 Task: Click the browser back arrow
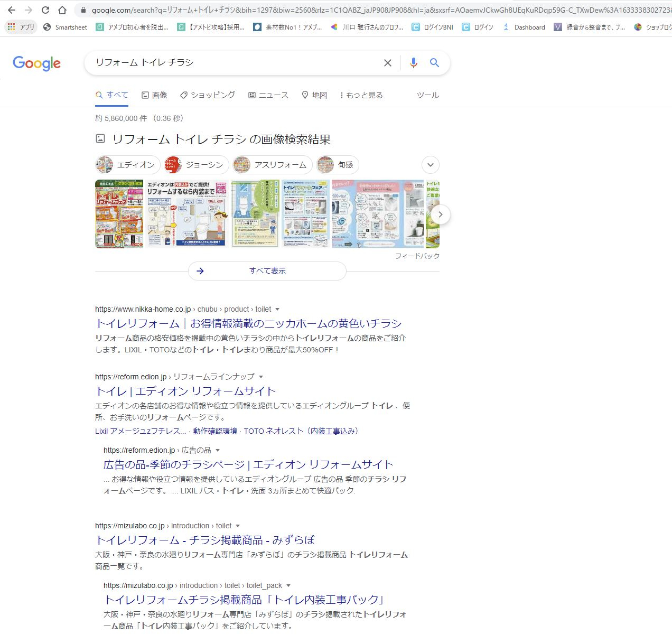(11, 10)
